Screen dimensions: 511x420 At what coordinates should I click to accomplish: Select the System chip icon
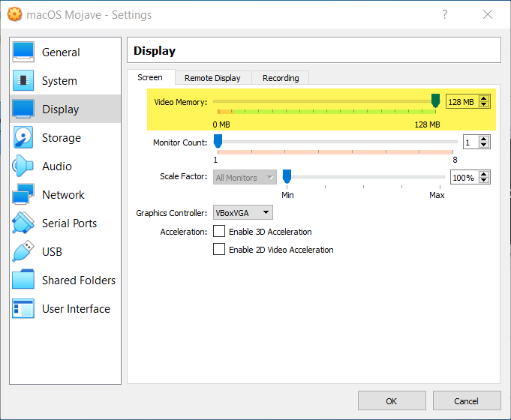point(23,80)
